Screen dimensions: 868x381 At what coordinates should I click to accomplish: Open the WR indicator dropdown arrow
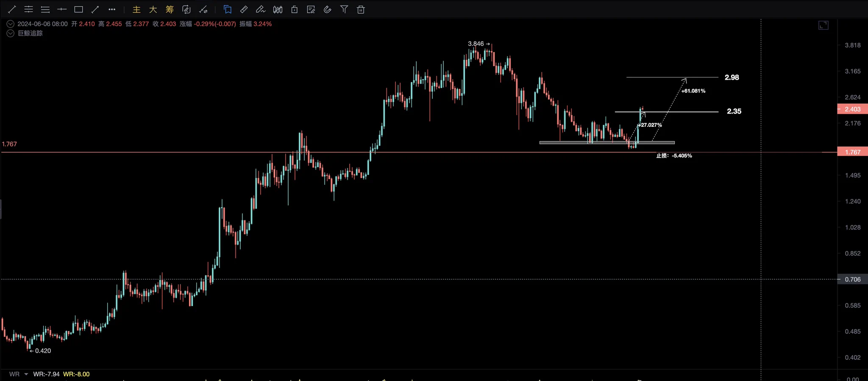(26, 374)
